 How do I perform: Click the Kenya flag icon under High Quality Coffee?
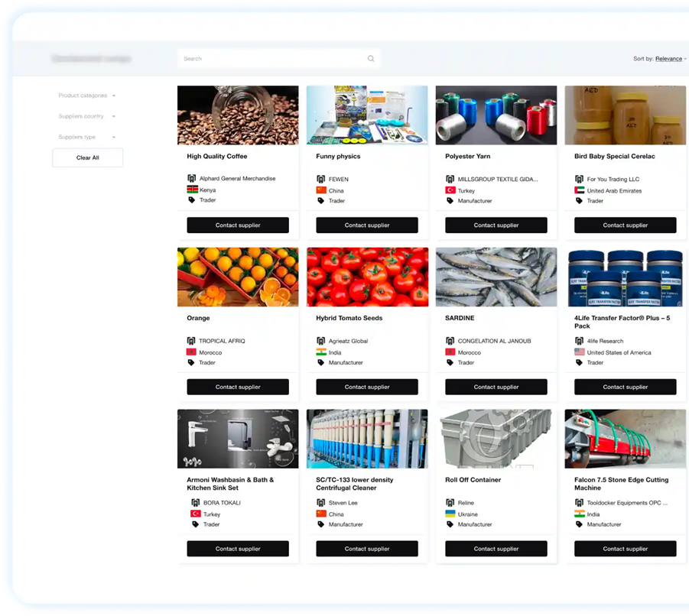pyautogui.click(x=192, y=190)
